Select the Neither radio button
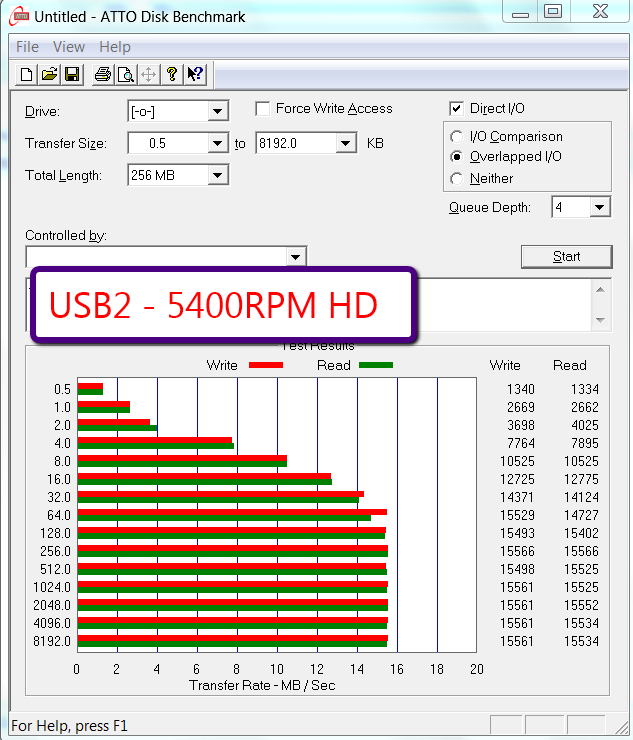Viewport: 633px width, 740px height. tap(456, 179)
